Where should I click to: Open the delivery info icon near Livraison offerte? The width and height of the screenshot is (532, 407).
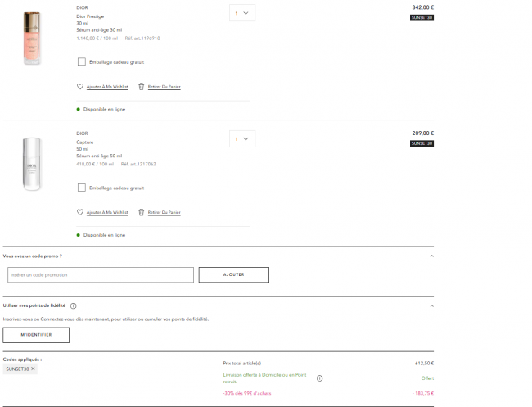click(x=319, y=378)
